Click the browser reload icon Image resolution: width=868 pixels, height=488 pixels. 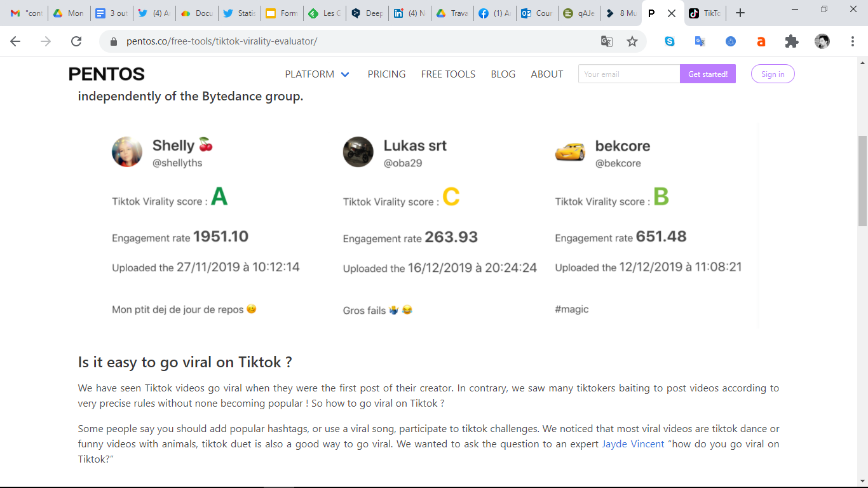(76, 41)
